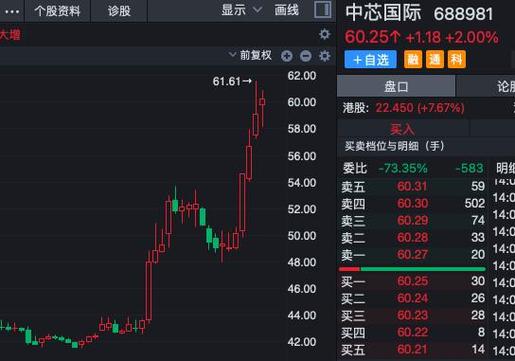The height and width of the screenshot is (361, 515).
Task: Open chart settings gear next to zoom
Action: pyautogui.click(x=325, y=56)
